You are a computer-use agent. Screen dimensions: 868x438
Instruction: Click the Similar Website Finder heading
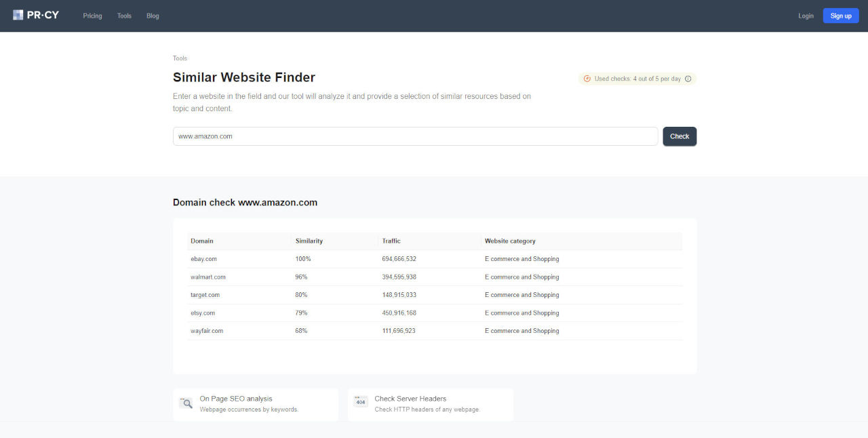click(x=244, y=77)
